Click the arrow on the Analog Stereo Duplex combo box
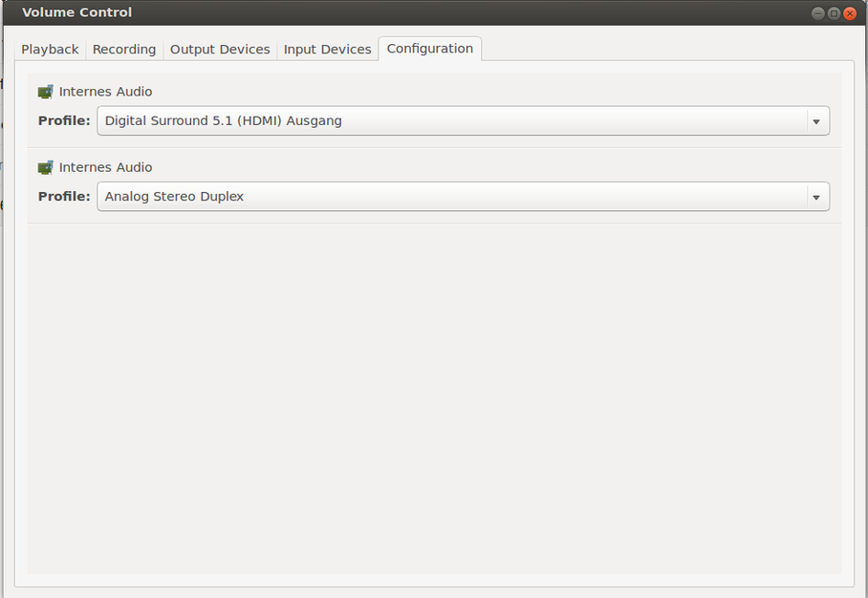 point(815,197)
